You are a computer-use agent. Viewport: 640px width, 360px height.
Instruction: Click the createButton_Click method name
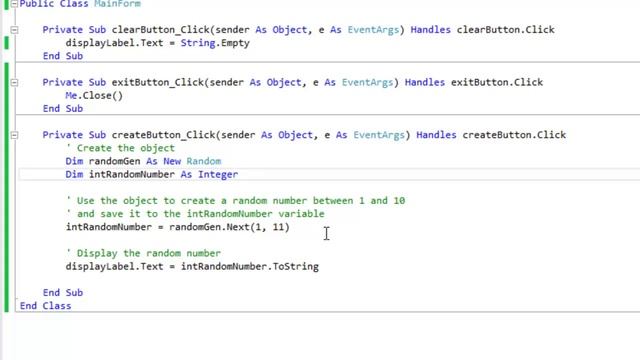pos(164,135)
